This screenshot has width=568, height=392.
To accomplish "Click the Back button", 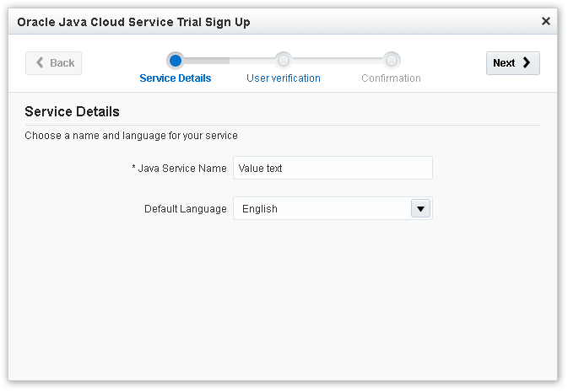I will tap(54, 63).
